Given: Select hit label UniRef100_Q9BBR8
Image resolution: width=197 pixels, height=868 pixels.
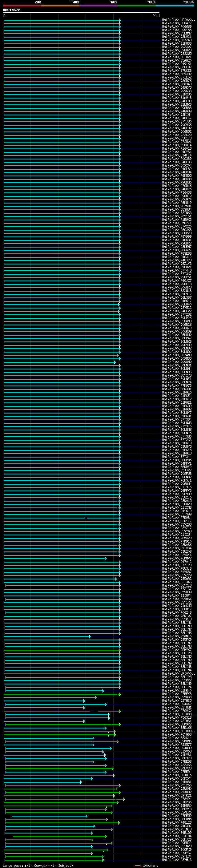Looking at the screenshot, I should tap(177, 50).
